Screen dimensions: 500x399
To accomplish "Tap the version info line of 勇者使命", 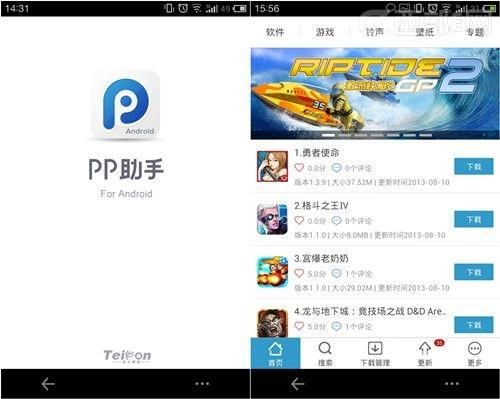I will (x=372, y=182).
